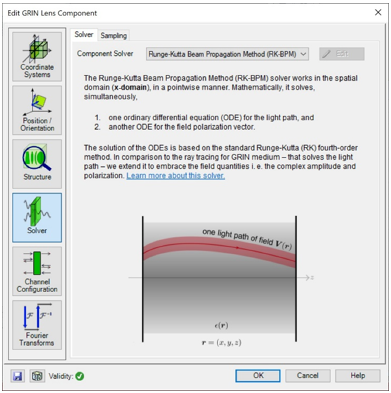Screen dimensions: 391x393
Task: Expand the Component Solver dropdown
Action: (x=227, y=54)
